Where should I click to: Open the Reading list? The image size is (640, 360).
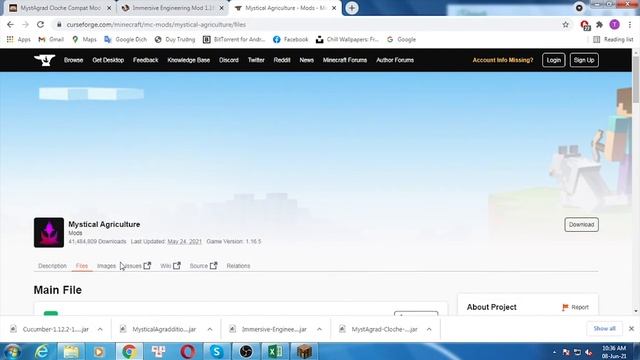point(613,40)
